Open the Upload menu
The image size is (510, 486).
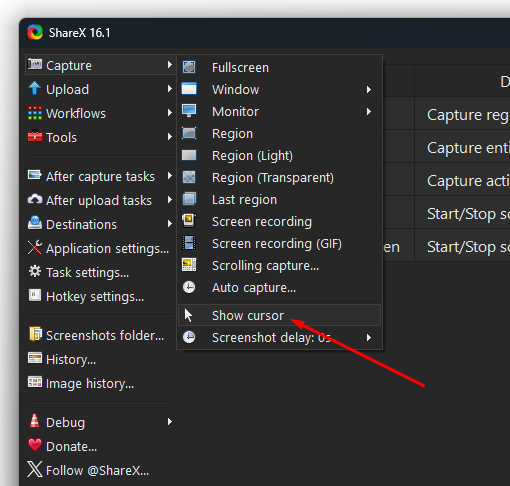point(100,89)
